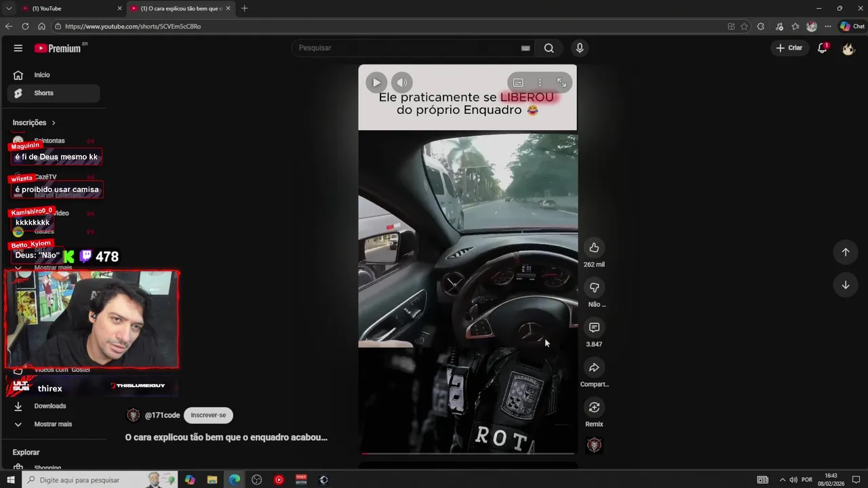Open the video title 'O cara explicou tão bem'

226,438
